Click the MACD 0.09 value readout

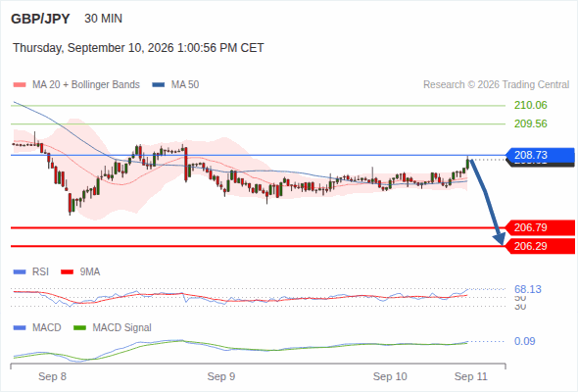524,341
